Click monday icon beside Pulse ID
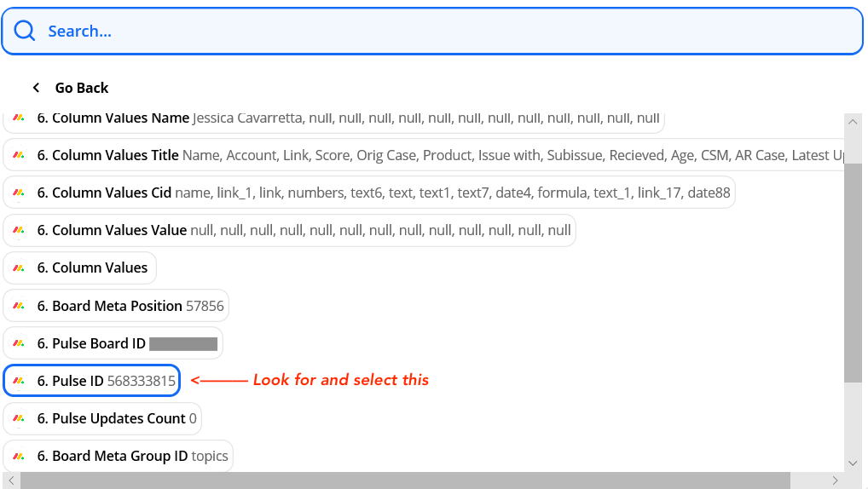 click(19, 381)
